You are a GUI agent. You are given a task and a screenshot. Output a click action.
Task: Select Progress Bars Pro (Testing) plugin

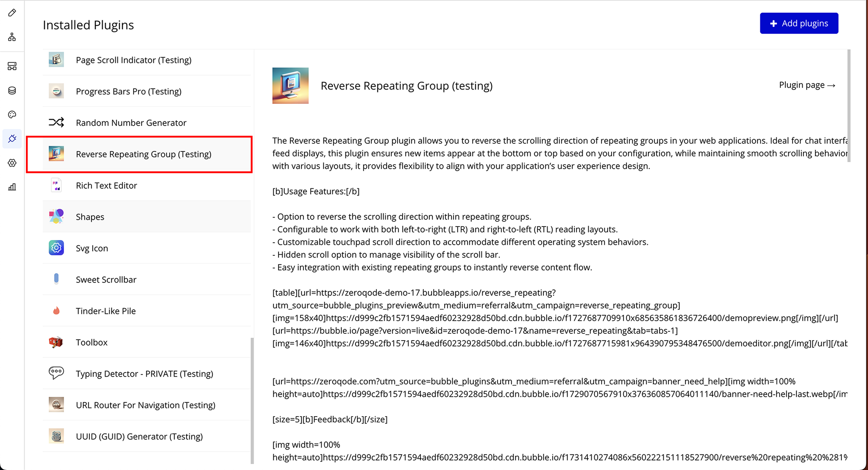[128, 92]
